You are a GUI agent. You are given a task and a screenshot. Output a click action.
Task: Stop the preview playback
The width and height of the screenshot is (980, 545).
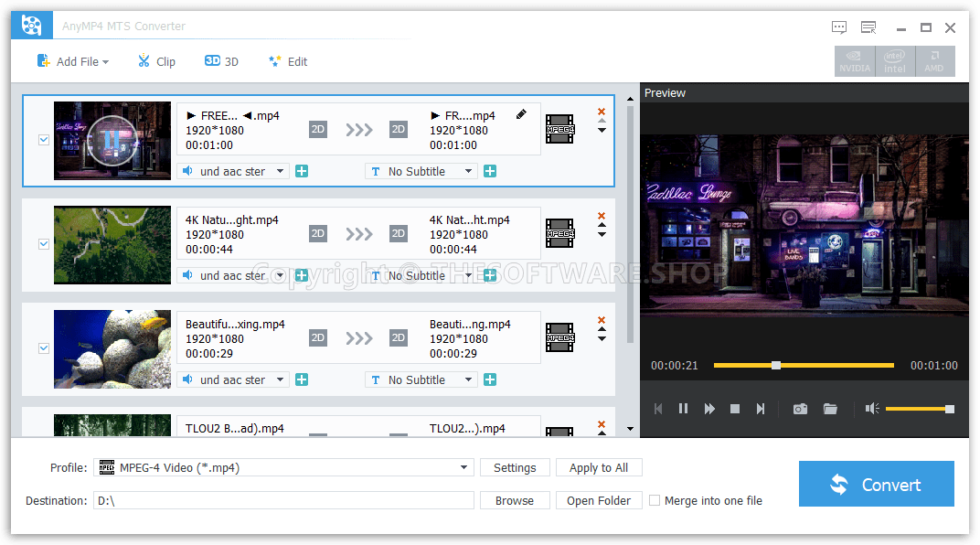click(734, 409)
